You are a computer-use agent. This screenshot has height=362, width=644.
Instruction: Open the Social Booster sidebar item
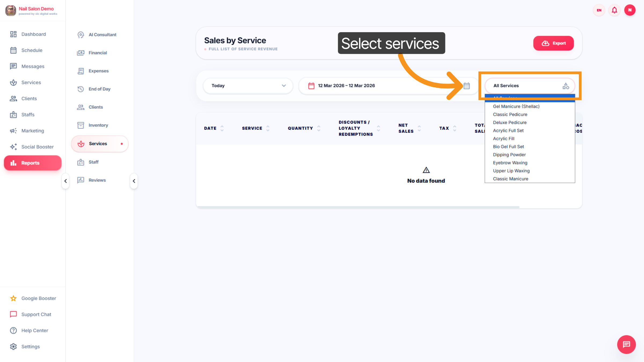(37, 147)
